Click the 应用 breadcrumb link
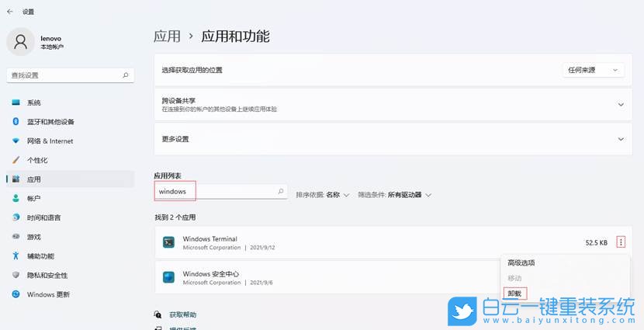The image size is (644, 330). [x=167, y=36]
